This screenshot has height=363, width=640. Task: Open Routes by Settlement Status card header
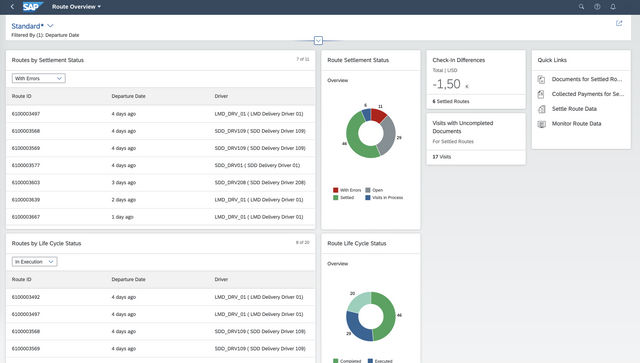(160, 60)
